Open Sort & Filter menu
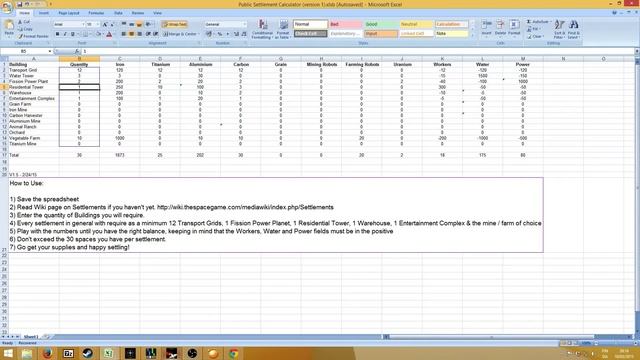 pyautogui.click(x=559, y=29)
